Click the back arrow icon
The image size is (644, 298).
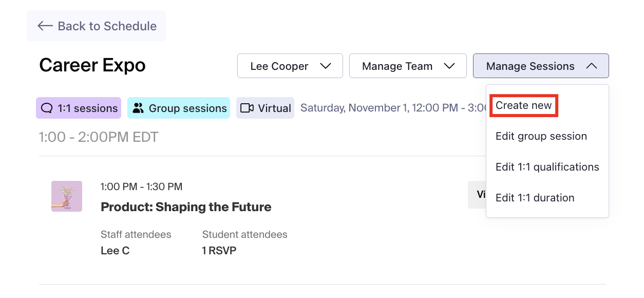coord(45,26)
